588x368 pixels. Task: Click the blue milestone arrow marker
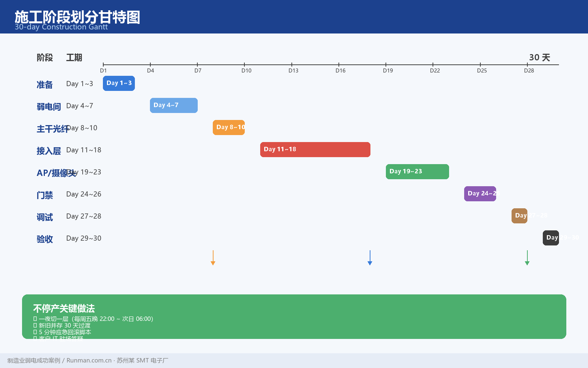(x=370, y=258)
